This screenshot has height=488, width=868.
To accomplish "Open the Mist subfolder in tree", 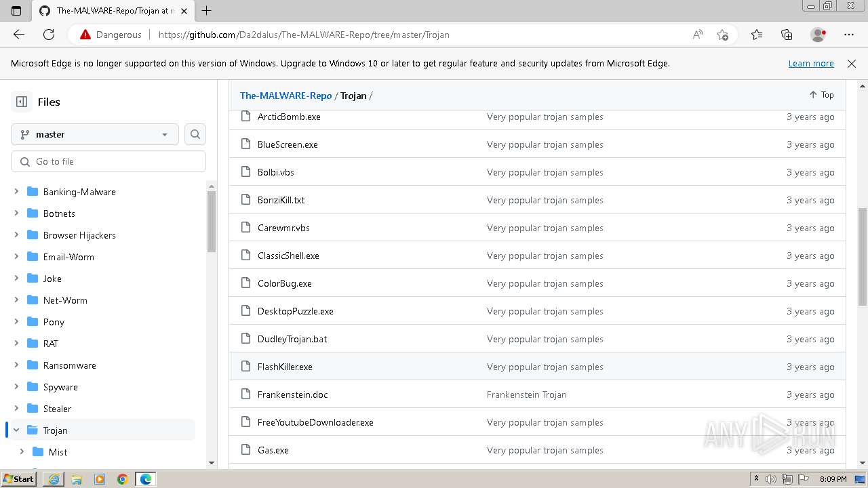I will [x=58, y=452].
